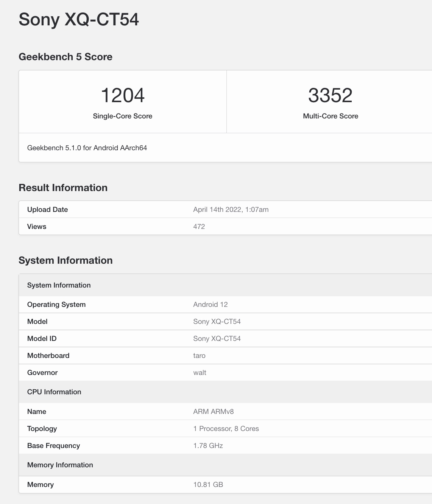Click the Memory Information table header
This screenshot has width=432, height=504.
pos(226,465)
